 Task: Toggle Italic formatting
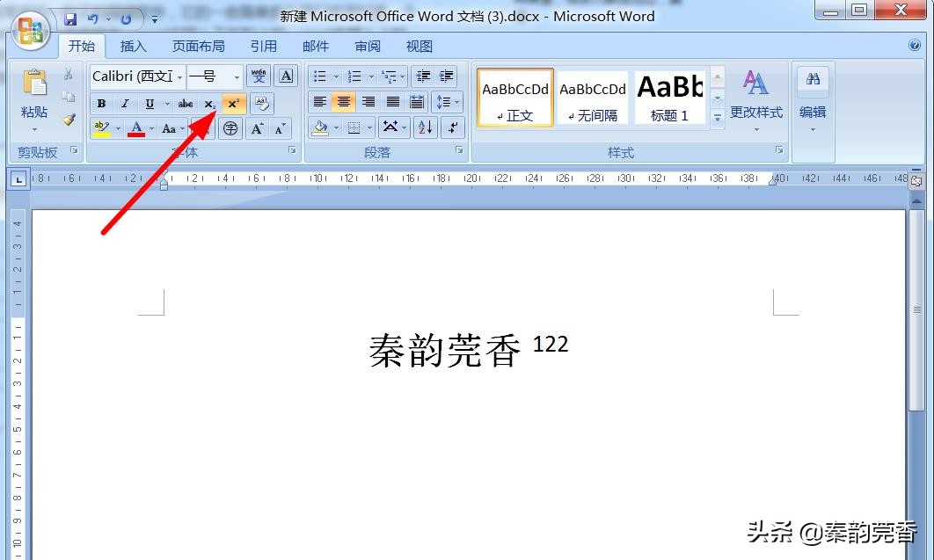(126, 103)
